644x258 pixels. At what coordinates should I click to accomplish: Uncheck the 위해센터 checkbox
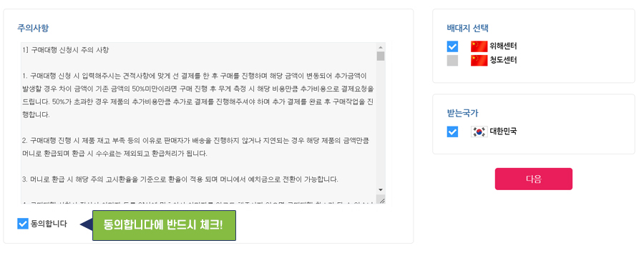(x=452, y=46)
